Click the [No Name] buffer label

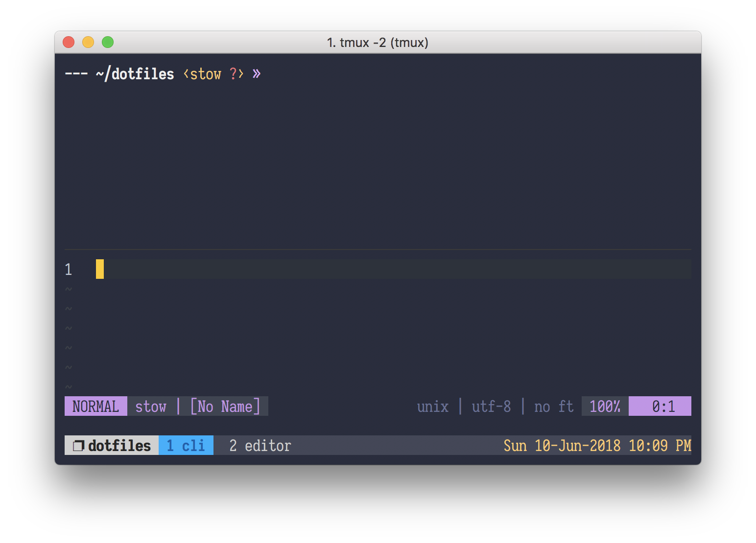tap(225, 407)
